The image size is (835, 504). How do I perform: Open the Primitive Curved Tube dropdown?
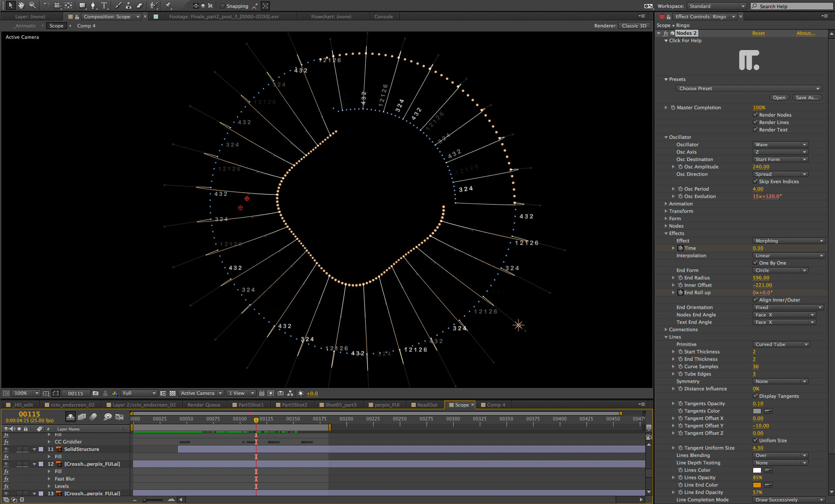click(781, 344)
